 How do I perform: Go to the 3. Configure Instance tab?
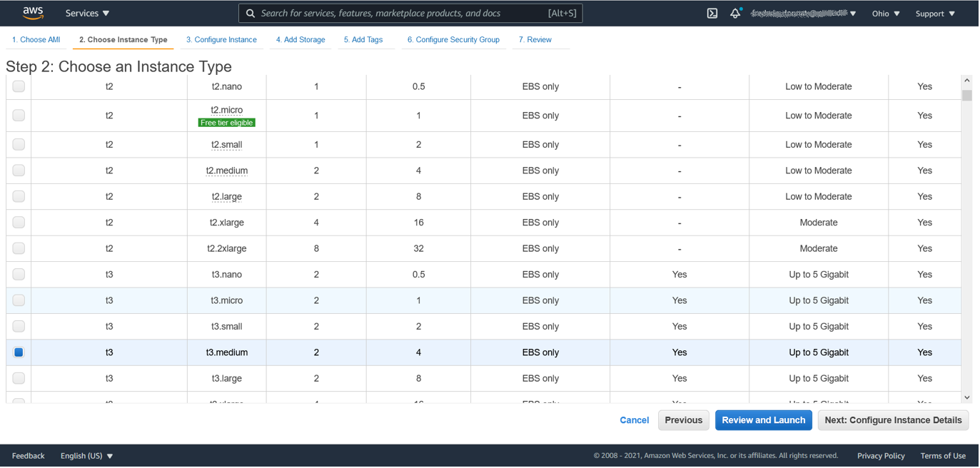[221, 40]
